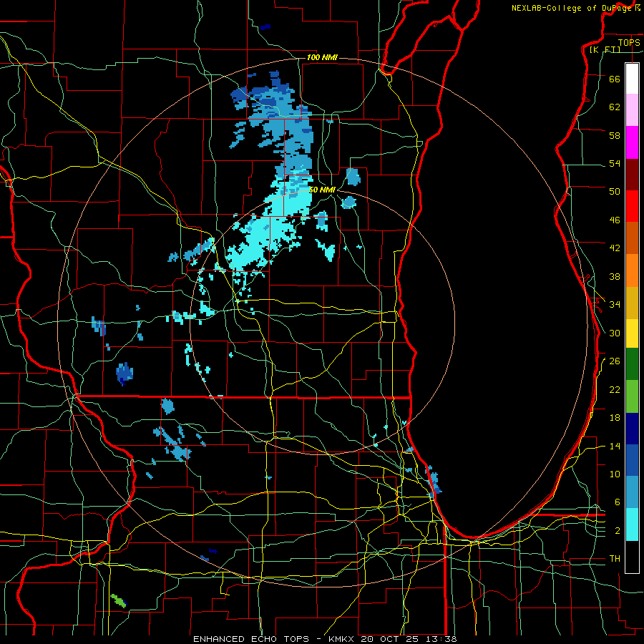Select the light green legend swatch

click(x=632, y=396)
